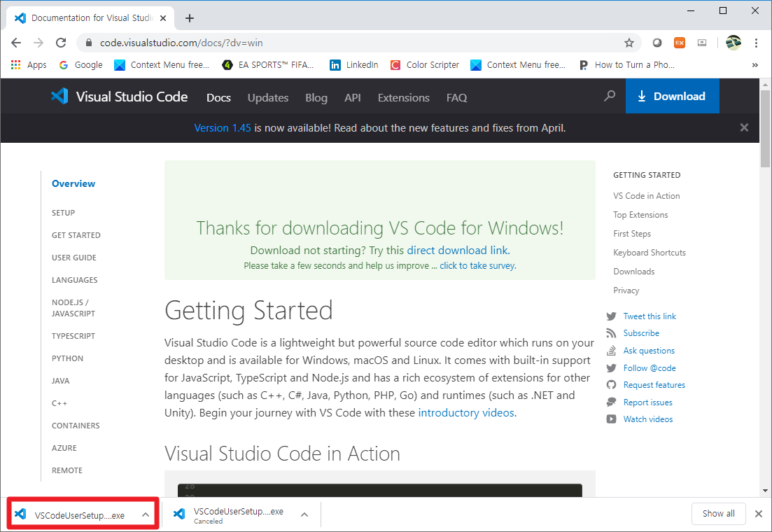Show more bookmarks with double chevron
Viewport: 772px width, 532px height.
[755, 64]
